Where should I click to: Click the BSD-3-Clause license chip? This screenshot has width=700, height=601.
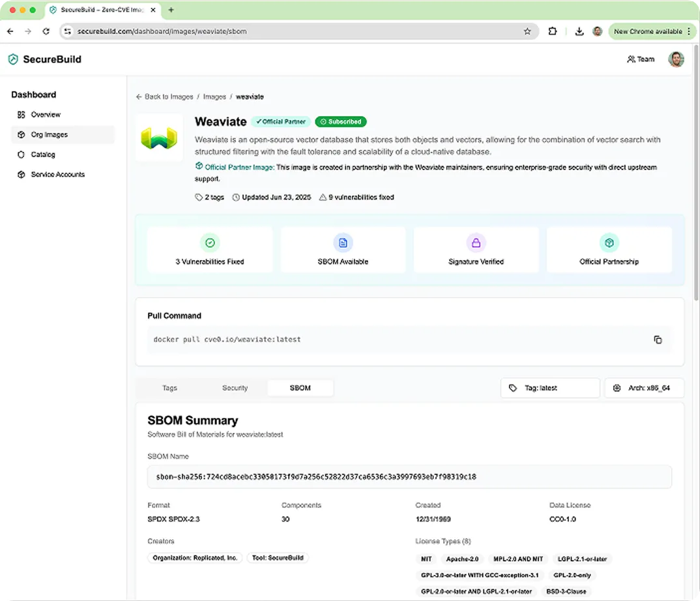pos(566,591)
